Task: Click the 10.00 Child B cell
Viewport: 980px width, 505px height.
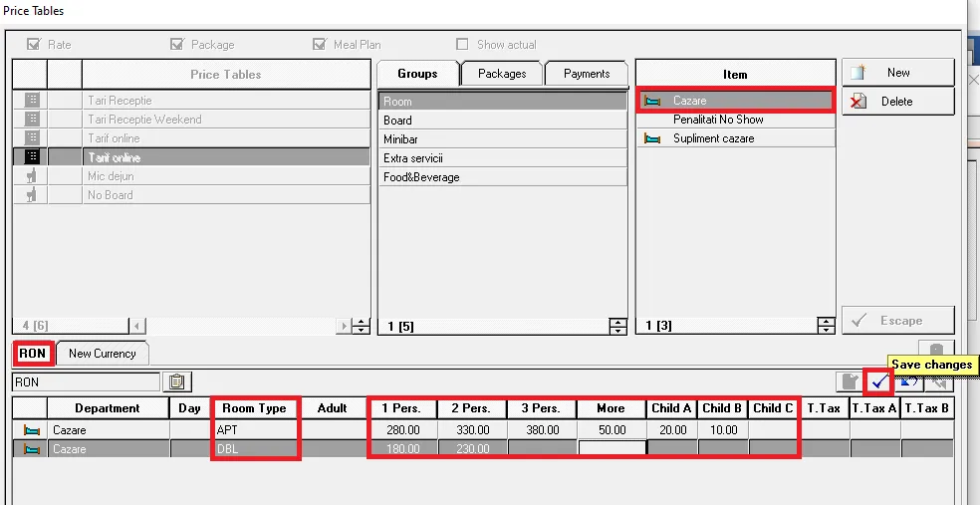Action: click(723, 430)
